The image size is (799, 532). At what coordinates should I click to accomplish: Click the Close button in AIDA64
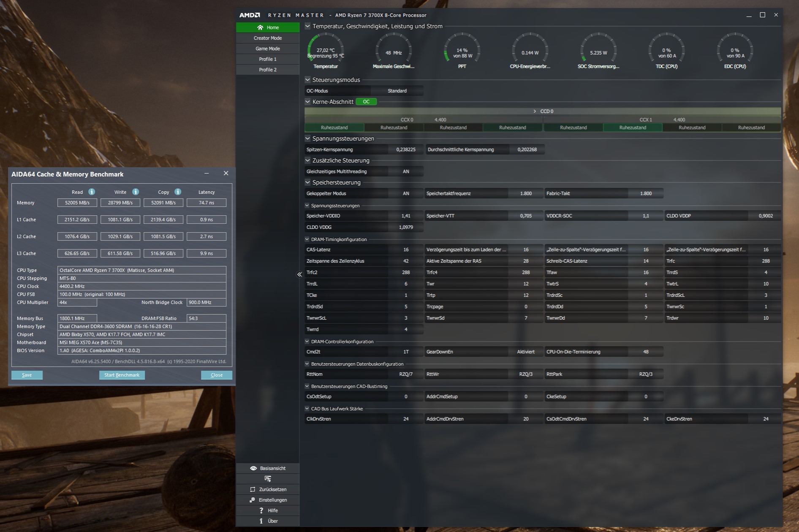[217, 375]
